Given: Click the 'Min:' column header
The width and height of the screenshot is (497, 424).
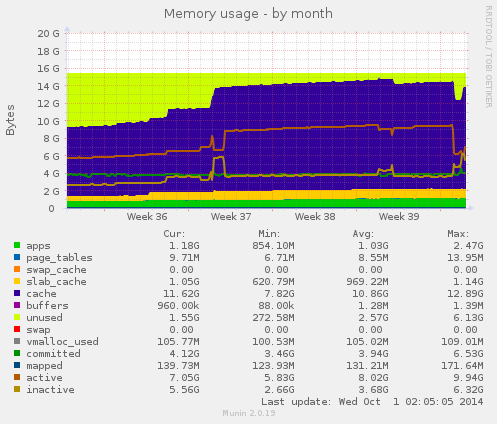Looking at the screenshot, I should pos(269,234).
